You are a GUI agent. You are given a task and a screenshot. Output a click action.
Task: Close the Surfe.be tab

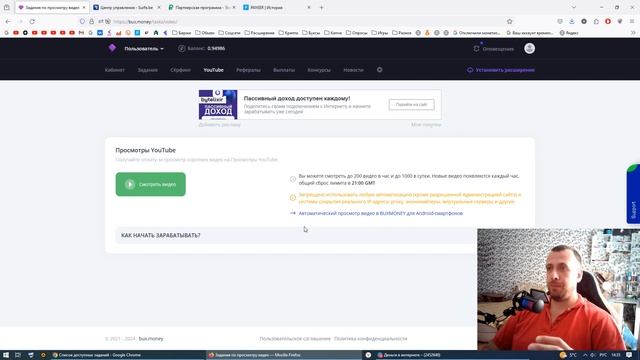tap(159, 7)
